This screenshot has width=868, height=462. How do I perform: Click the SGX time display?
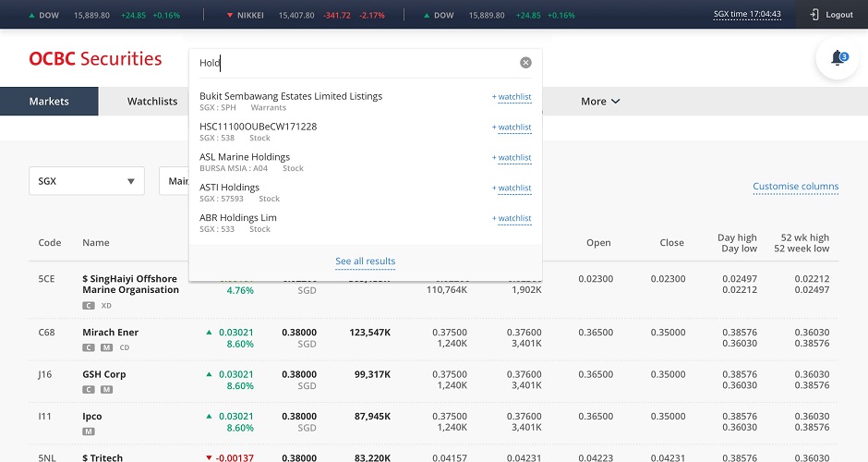(747, 15)
